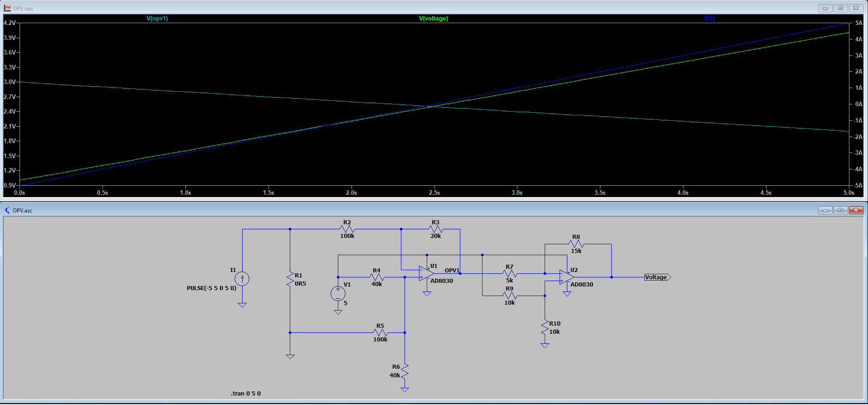Click the OPV1 net label
The image size is (868, 405).
(x=452, y=270)
